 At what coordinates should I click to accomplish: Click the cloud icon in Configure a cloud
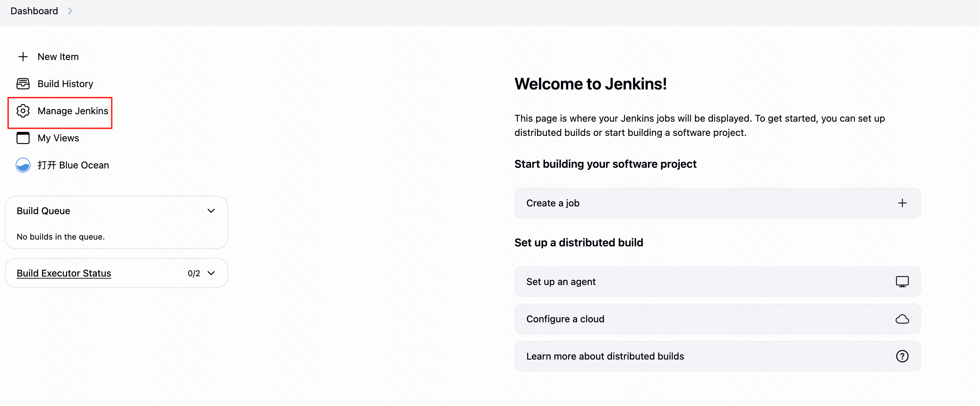[902, 319]
